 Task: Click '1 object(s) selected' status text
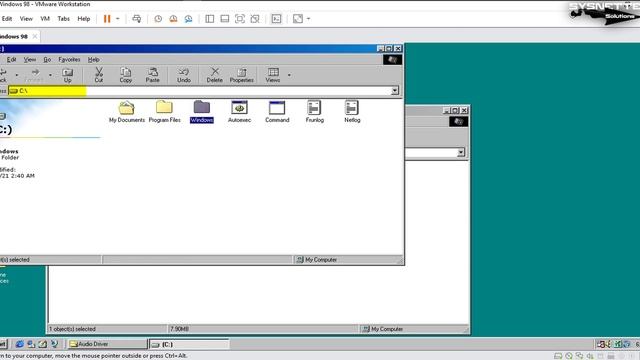point(72,329)
